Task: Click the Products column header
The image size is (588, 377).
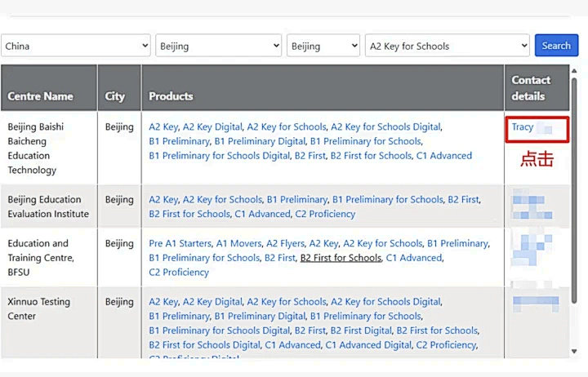Action: [x=171, y=96]
